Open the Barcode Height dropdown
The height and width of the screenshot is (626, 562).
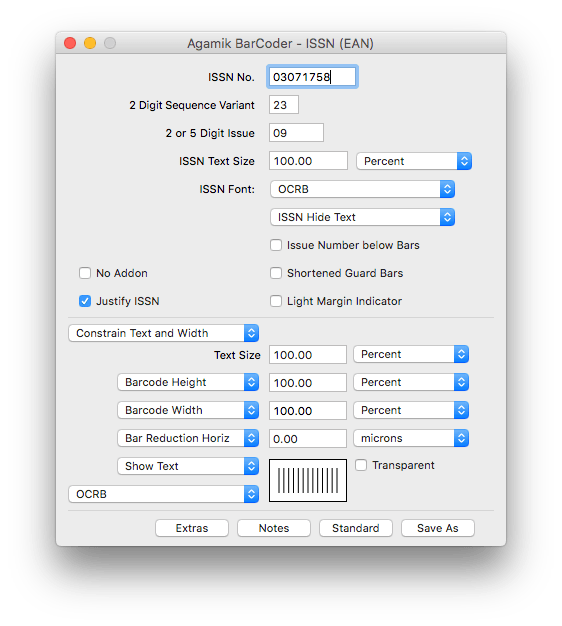pos(188,382)
